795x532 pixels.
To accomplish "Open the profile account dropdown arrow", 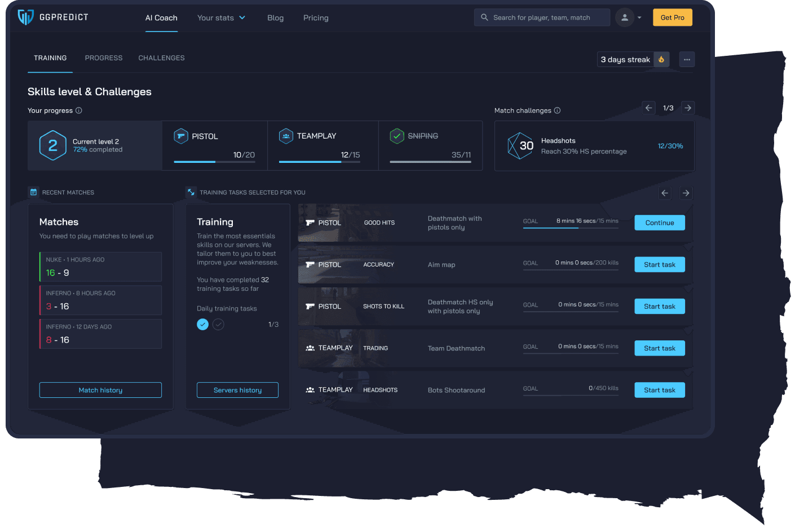I will pyautogui.click(x=639, y=17).
